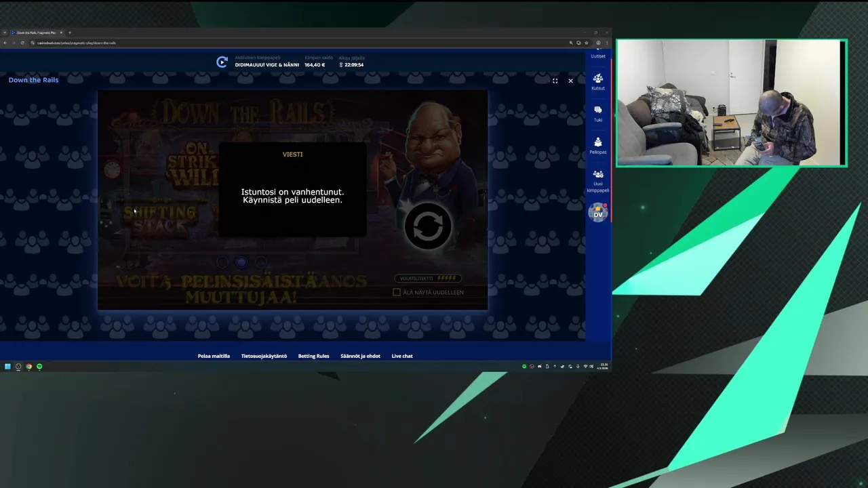Tick the 'Älä näytä uudelleen' checkbox
Viewport: 868px width, 488px height.
coord(397,292)
